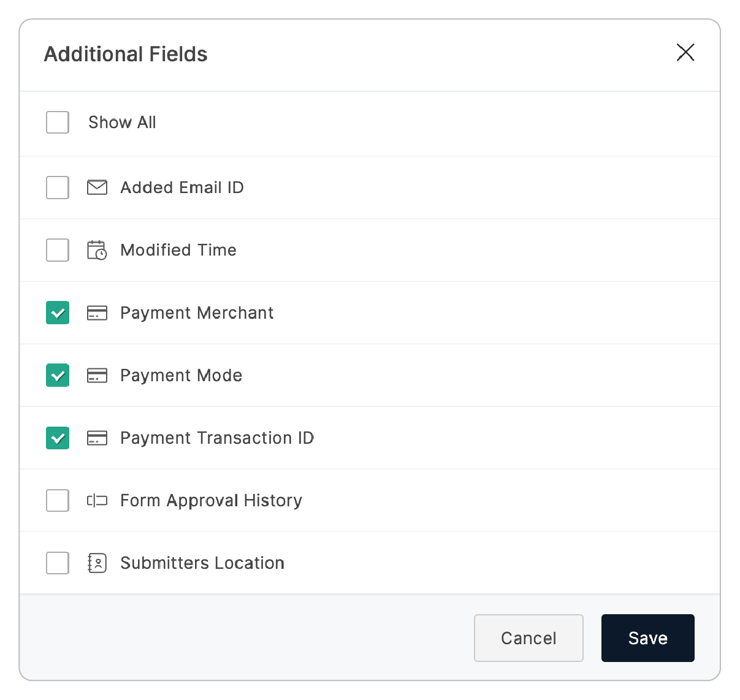Click the Form Approval History flow icon
This screenshot has height=700, width=740.
click(97, 500)
